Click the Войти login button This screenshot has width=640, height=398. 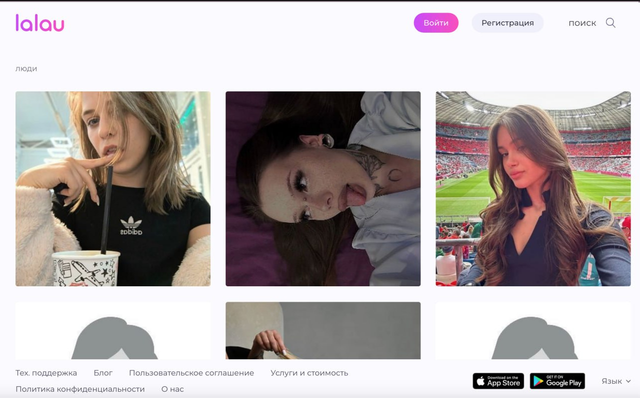[436, 23]
